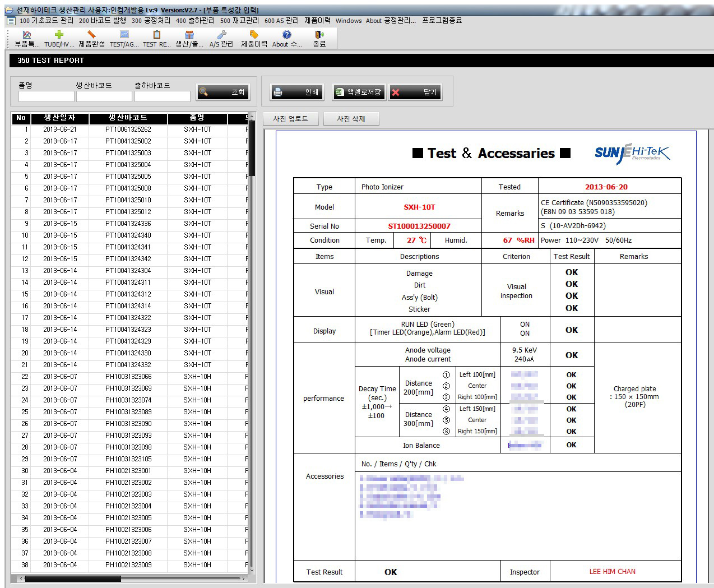Select barcode cell PT10041325002
This screenshot has width=714, height=588.
pyautogui.click(x=128, y=141)
